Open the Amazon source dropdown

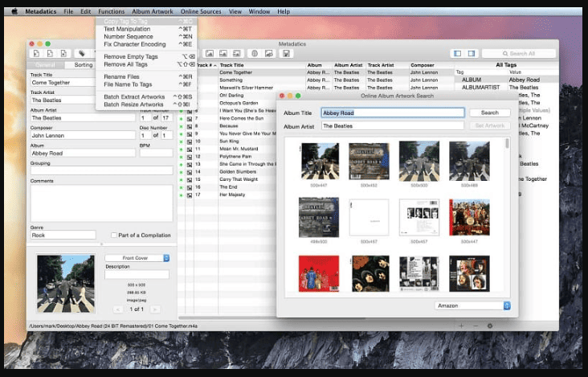[472, 305]
